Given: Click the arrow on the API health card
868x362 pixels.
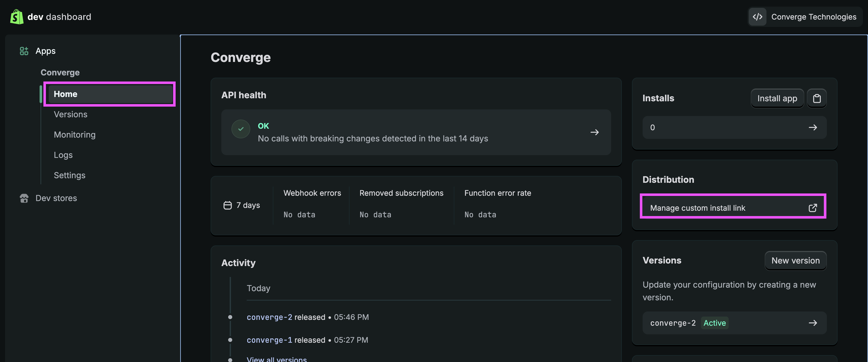Looking at the screenshot, I should tap(594, 132).
